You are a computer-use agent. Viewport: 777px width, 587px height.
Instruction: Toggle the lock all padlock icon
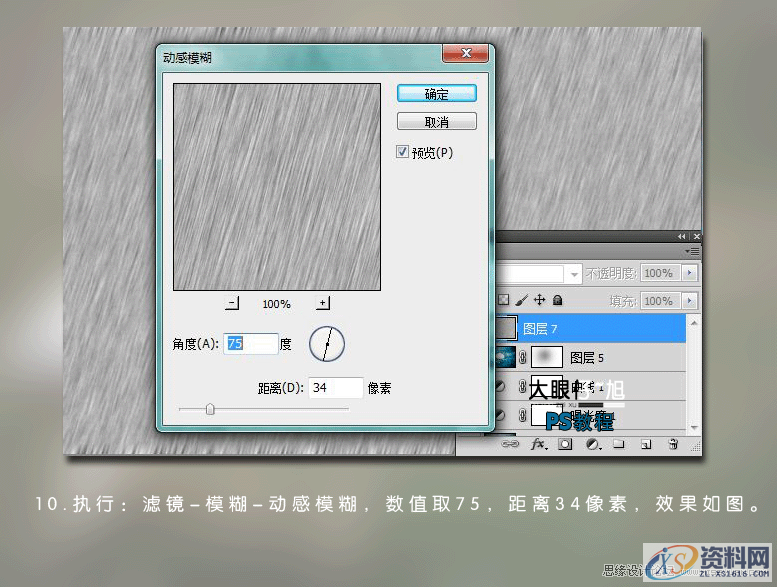(557, 300)
